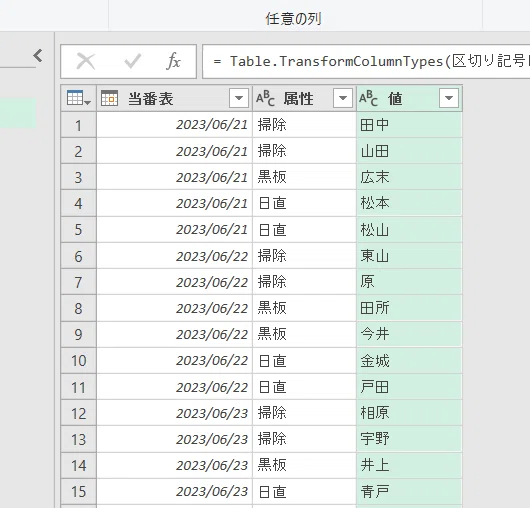
Task: Confirm formula with the checkmark icon
Action: (132, 62)
